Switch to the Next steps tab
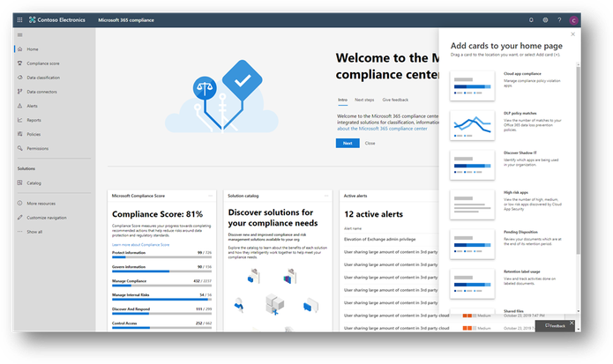This screenshot has width=613, height=364. pos(364,100)
